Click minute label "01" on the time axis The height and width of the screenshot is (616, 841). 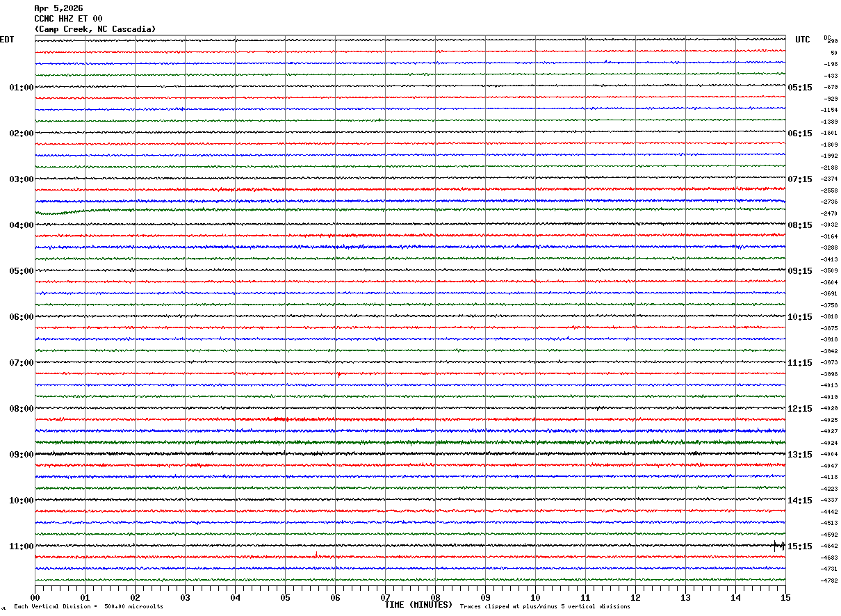(85, 597)
